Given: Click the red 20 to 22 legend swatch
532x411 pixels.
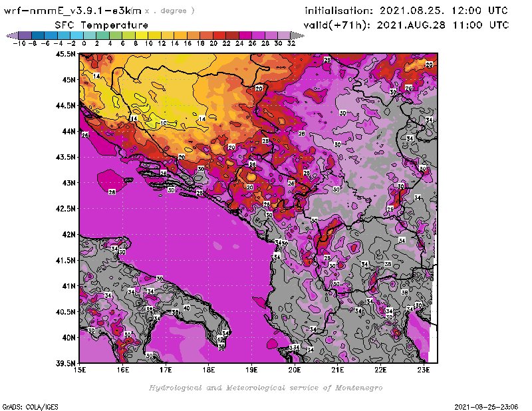Looking at the screenshot, I should coord(219,35).
